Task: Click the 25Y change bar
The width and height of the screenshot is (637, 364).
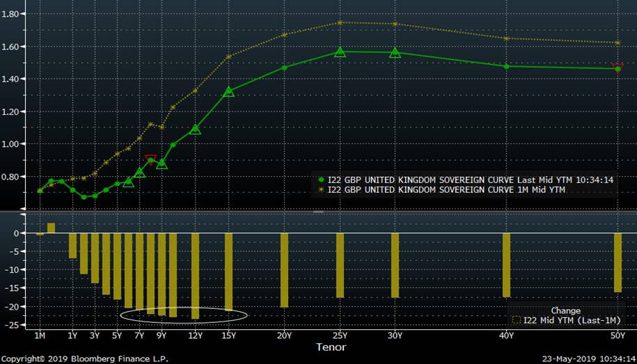Action: coord(340,266)
